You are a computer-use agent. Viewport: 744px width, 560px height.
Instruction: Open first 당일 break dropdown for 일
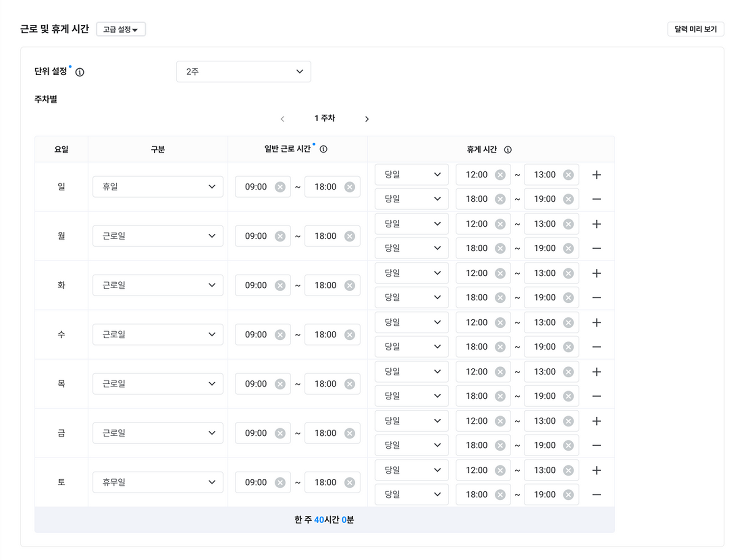tap(412, 174)
